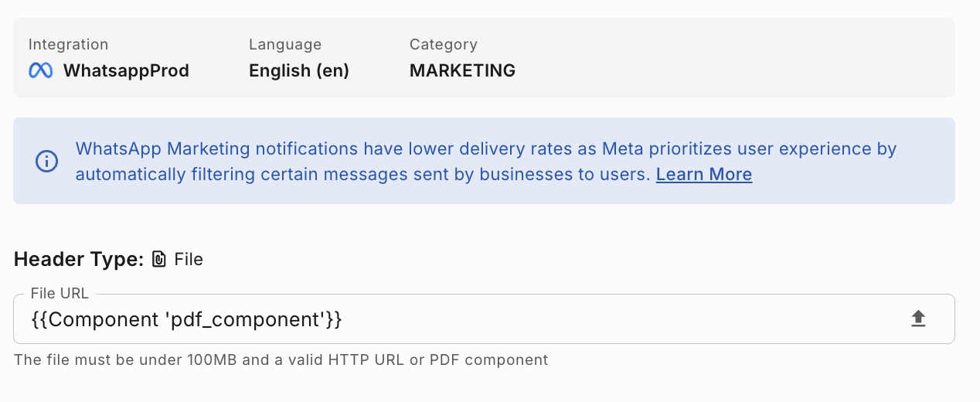The width and height of the screenshot is (980, 402).
Task: Click the Integration label
Action: pos(68,44)
